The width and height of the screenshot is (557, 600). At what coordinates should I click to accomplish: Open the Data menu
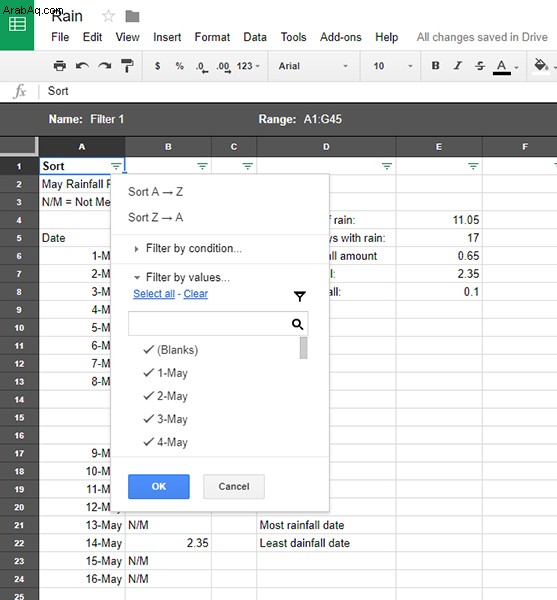click(x=255, y=37)
